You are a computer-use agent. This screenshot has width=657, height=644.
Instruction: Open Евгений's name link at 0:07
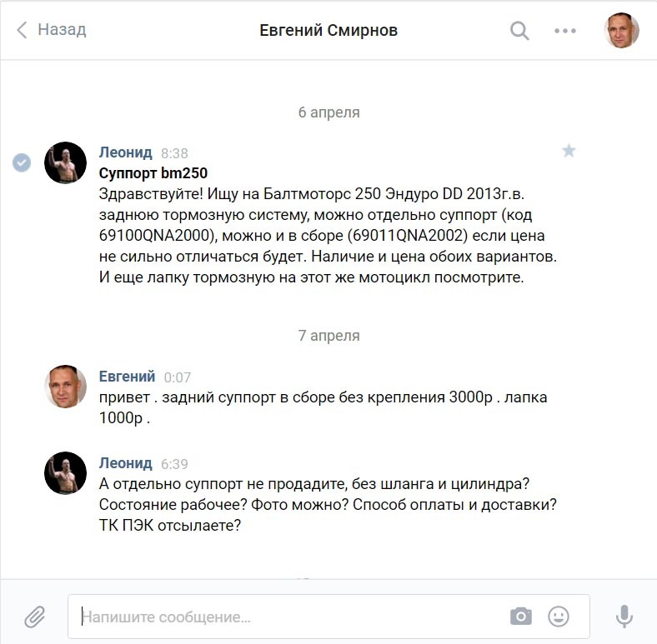click(127, 377)
